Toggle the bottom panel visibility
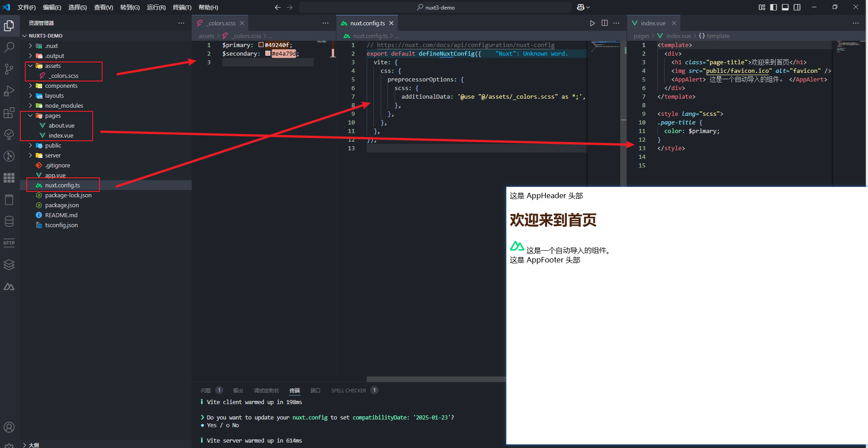This screenshot has width=868, height=448. click(x=785, y=7)
